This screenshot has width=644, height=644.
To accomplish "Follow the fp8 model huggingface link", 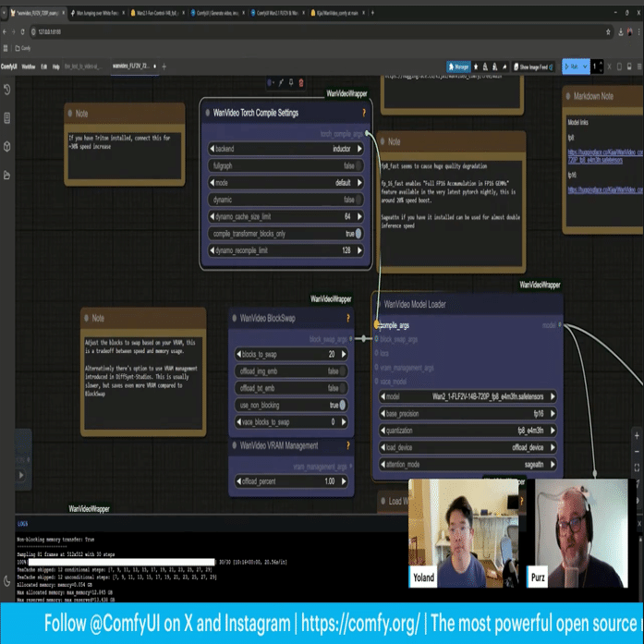I will [605, 156].
